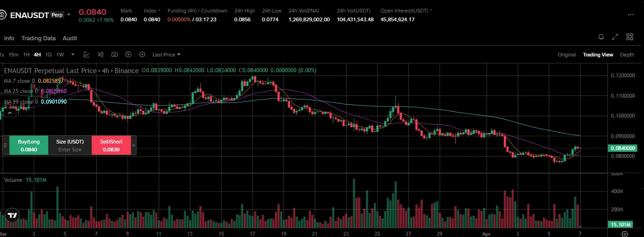Collapse the indicator legend with chevron

(x=9, y=112)
